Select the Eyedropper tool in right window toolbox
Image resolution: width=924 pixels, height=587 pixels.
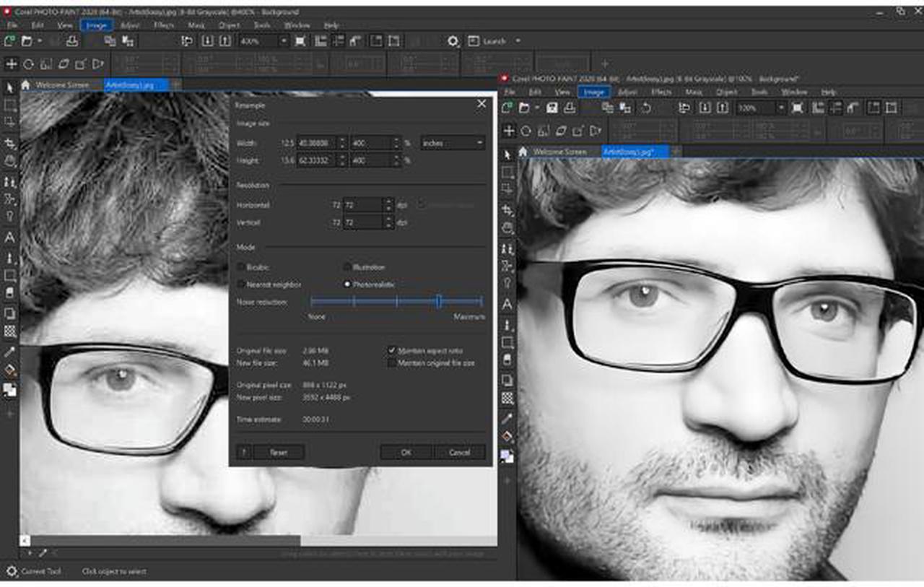[x=507, y=418]
